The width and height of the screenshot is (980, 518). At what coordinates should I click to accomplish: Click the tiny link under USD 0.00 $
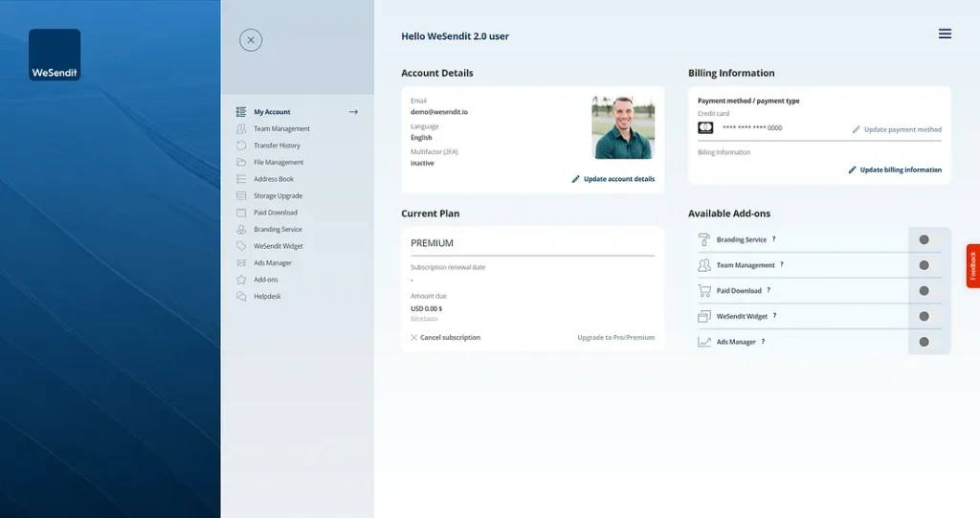(x=424, y=319)
